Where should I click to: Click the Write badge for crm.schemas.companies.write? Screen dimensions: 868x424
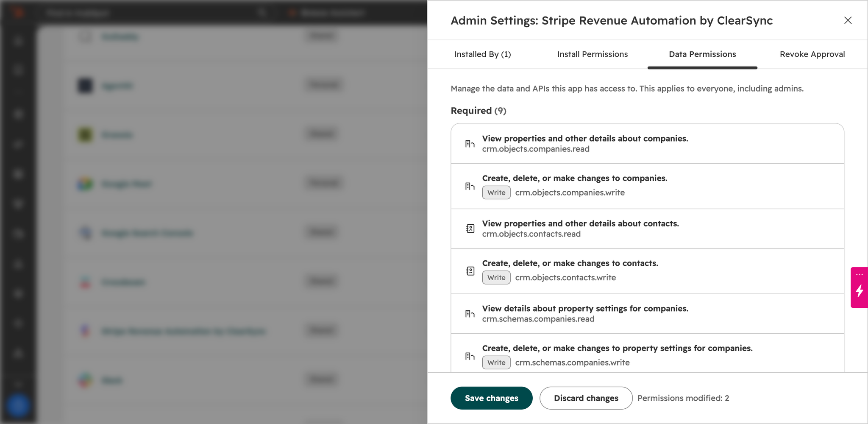point(496,363)
